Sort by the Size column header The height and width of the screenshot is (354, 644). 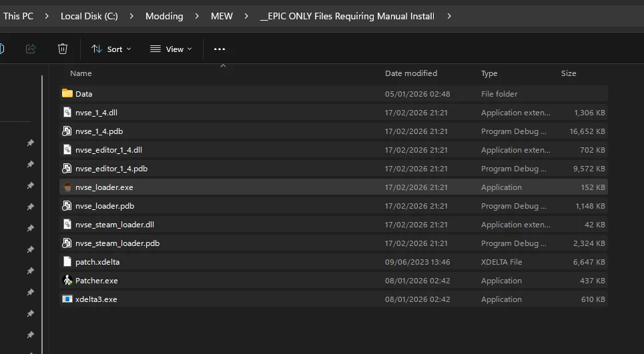tap(568, 73)
